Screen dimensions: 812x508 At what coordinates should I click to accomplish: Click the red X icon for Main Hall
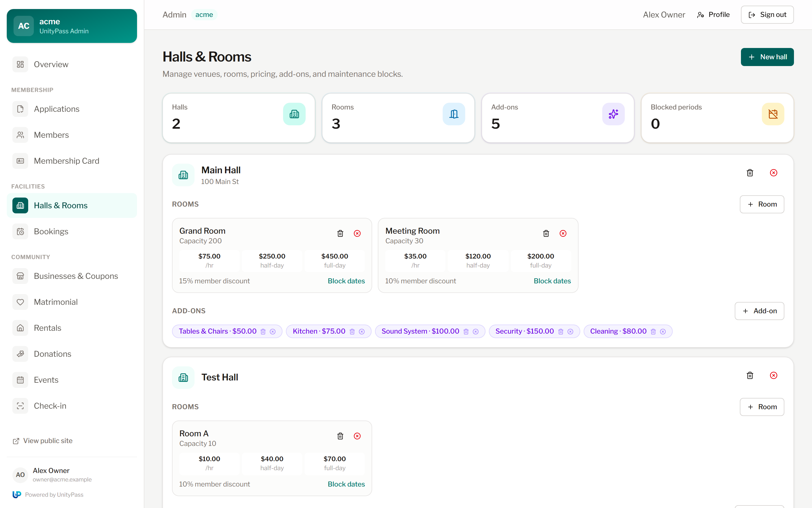[773, 173]
